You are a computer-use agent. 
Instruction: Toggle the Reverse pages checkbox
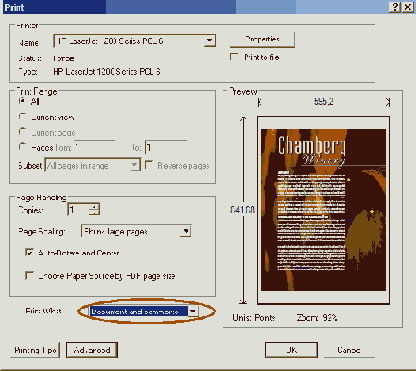point(149,165)
